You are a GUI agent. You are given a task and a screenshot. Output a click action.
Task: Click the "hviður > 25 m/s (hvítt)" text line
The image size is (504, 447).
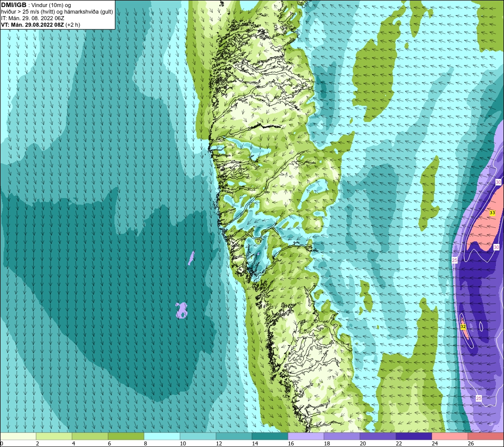pyautogui.click(x=28, y=12)
